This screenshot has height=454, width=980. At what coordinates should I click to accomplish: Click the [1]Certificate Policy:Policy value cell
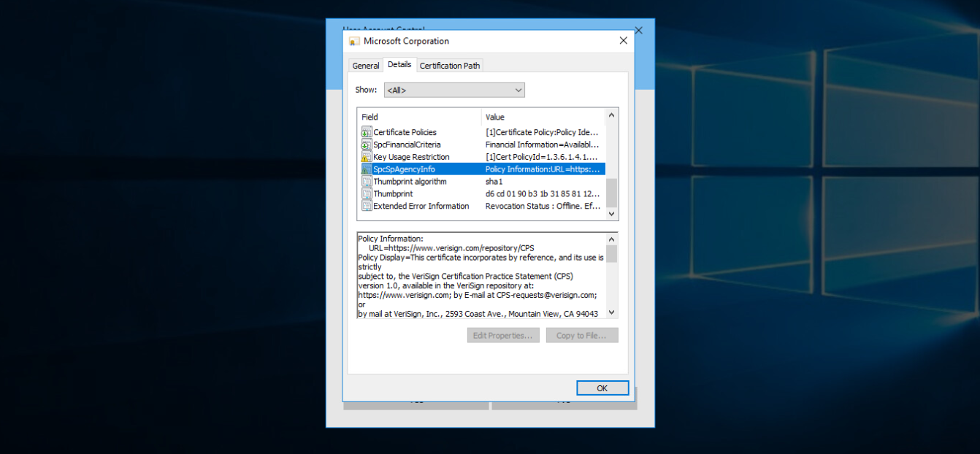[x=543, y=132]
